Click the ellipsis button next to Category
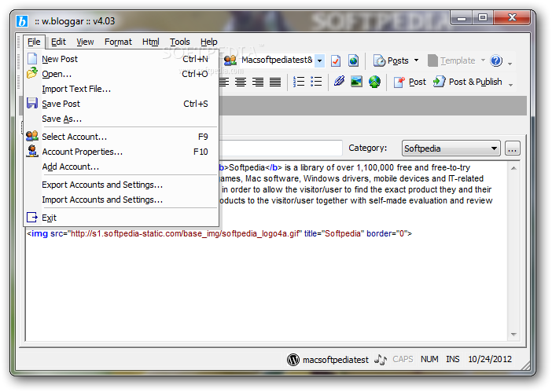The height and width of the screenshot is (392, 552). click(512, 148)
